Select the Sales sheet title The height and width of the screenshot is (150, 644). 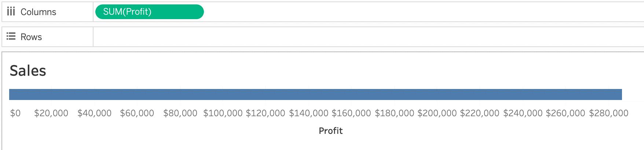coord(28,71)
